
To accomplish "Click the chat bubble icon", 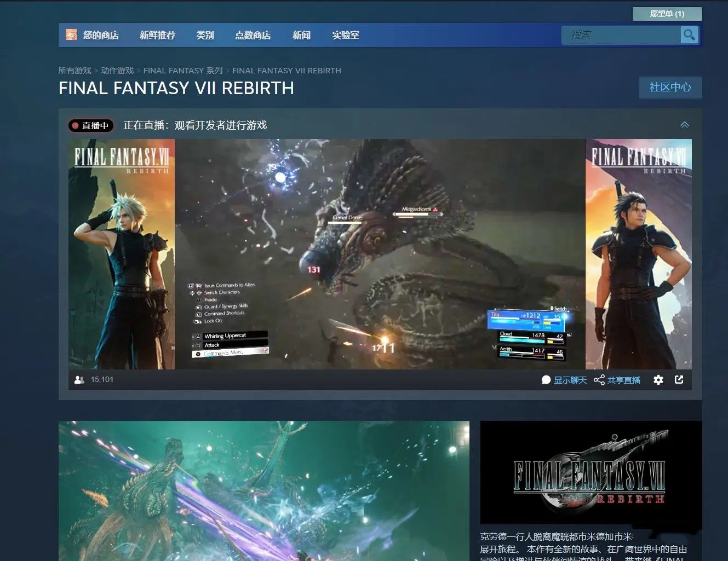I will pyautogui.click(x=546, y=380).
